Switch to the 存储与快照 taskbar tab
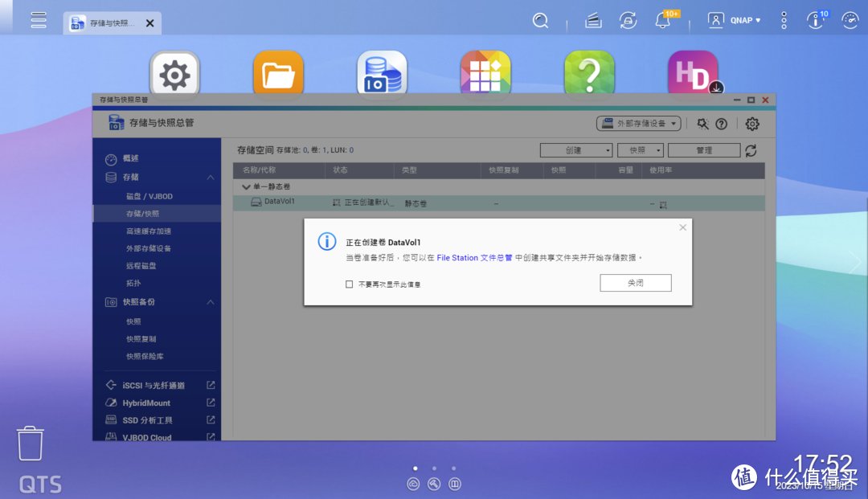This screenshot has width=868, height=499. point(113,23)
